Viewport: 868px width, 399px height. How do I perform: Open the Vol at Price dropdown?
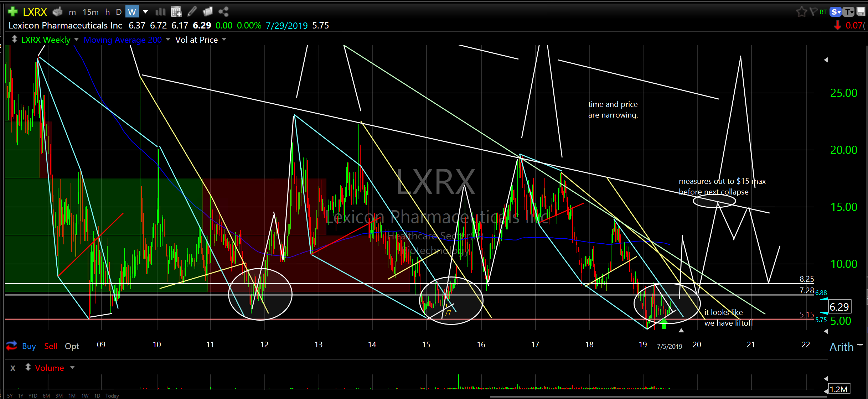pyautogui.click(x=224, y=40)
